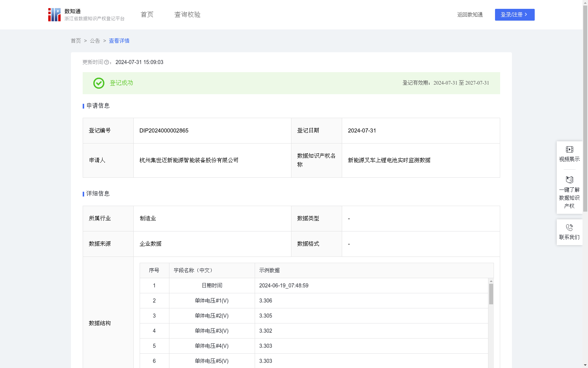This screenshot has width=588, height=368.
Task: Click the help icon beside 更新时间
Action: pos(107,63)
